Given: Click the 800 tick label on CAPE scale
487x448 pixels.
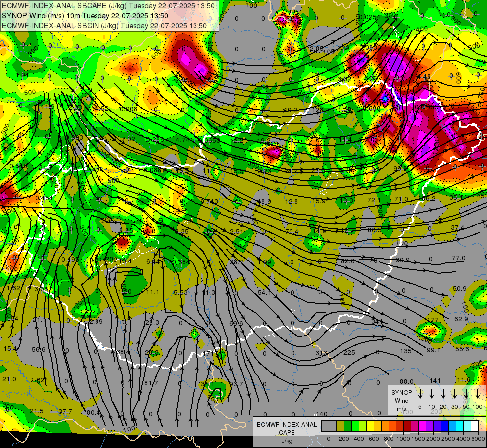Looking at the screenshot, I should (389, 439).
